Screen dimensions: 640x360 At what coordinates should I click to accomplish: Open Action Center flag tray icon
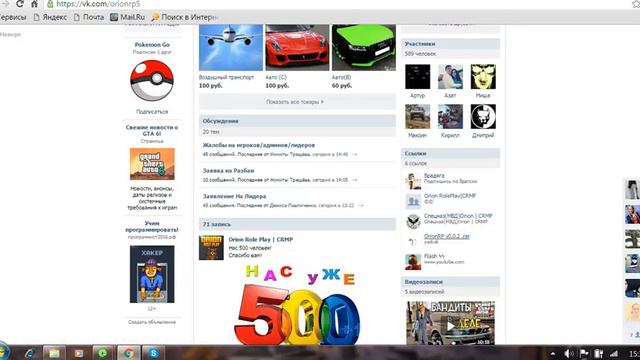click(x=584, y=353)
